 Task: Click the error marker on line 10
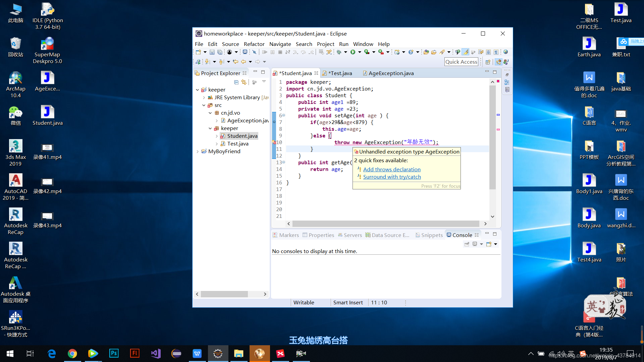(274, 142)
